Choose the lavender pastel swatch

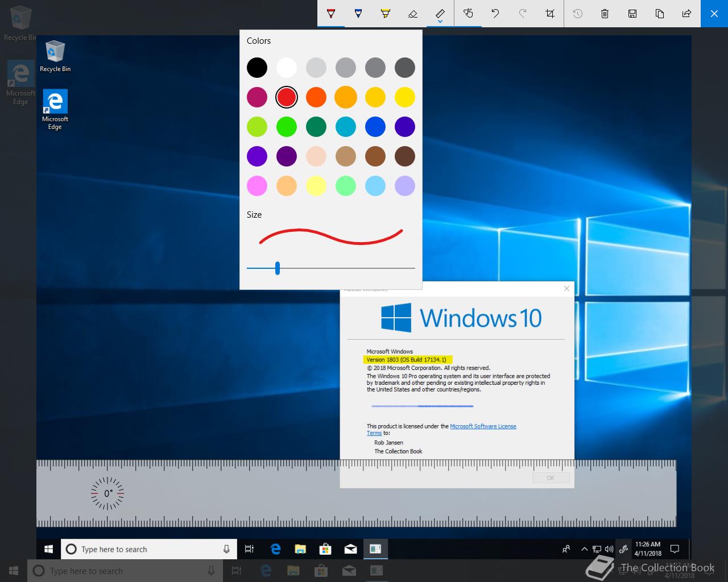405,186
